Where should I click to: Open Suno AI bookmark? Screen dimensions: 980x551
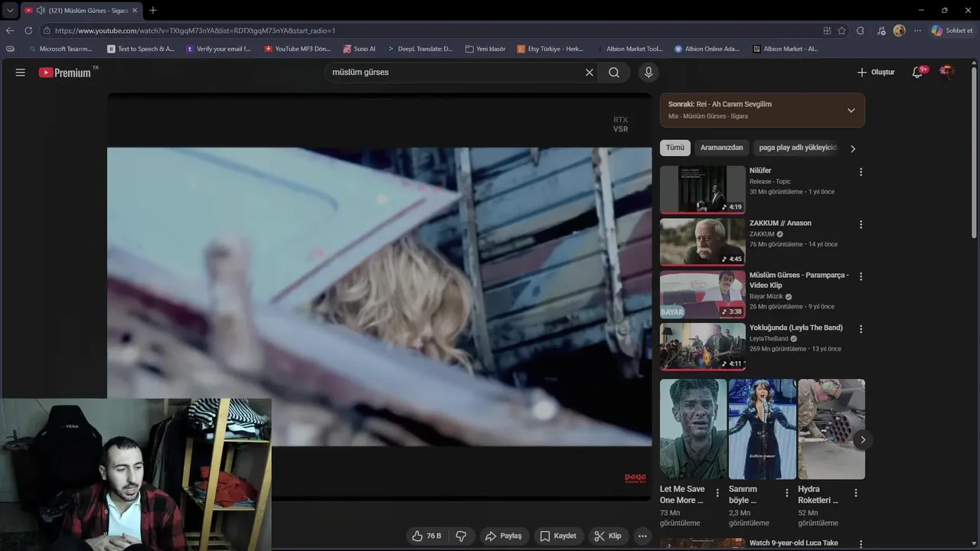point(359,48)
